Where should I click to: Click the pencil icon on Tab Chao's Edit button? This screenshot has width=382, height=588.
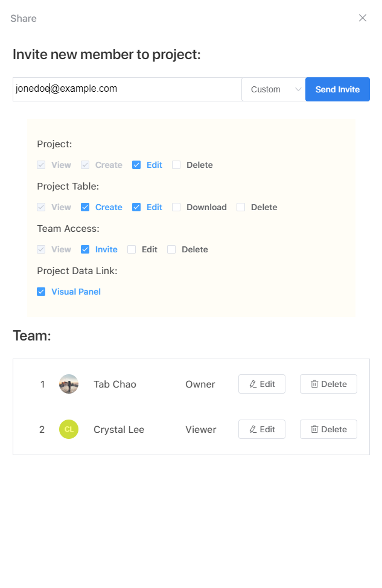(252, 383)
